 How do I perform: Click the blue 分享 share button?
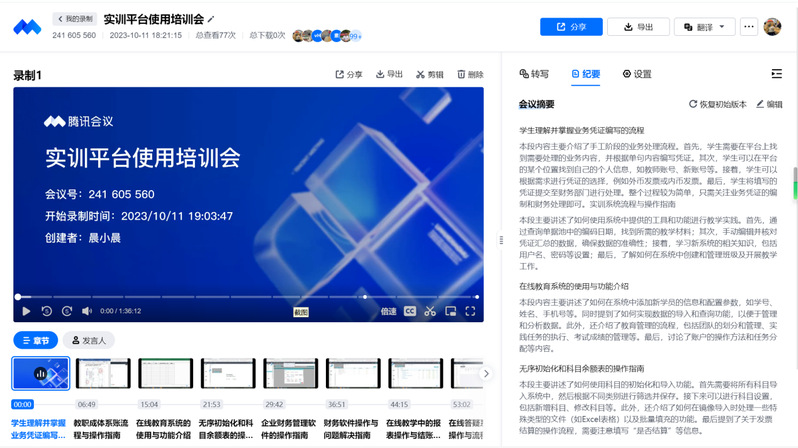pyautogui.click(x=571, y=27)
